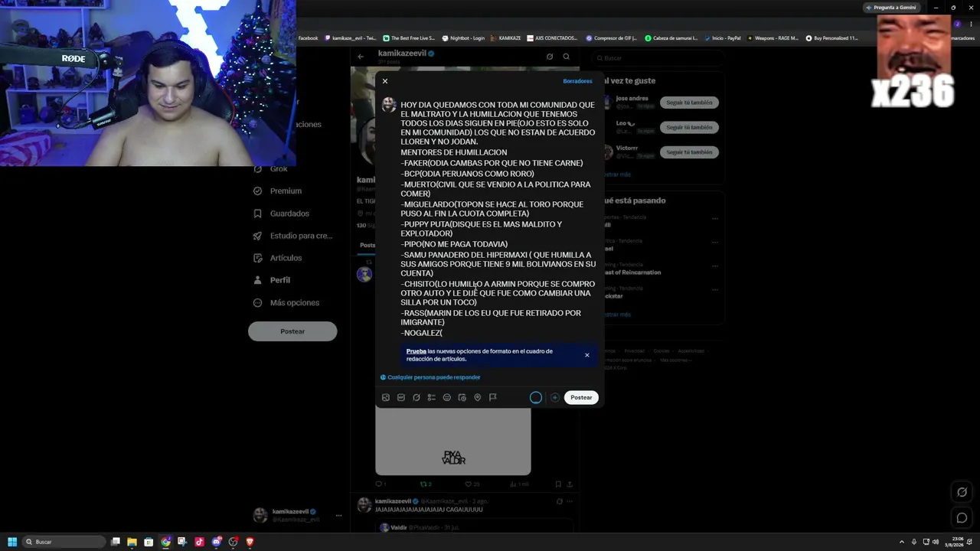Open the Compresor de GIF bookmark
The image size is (980, 551).
point(612,38)
